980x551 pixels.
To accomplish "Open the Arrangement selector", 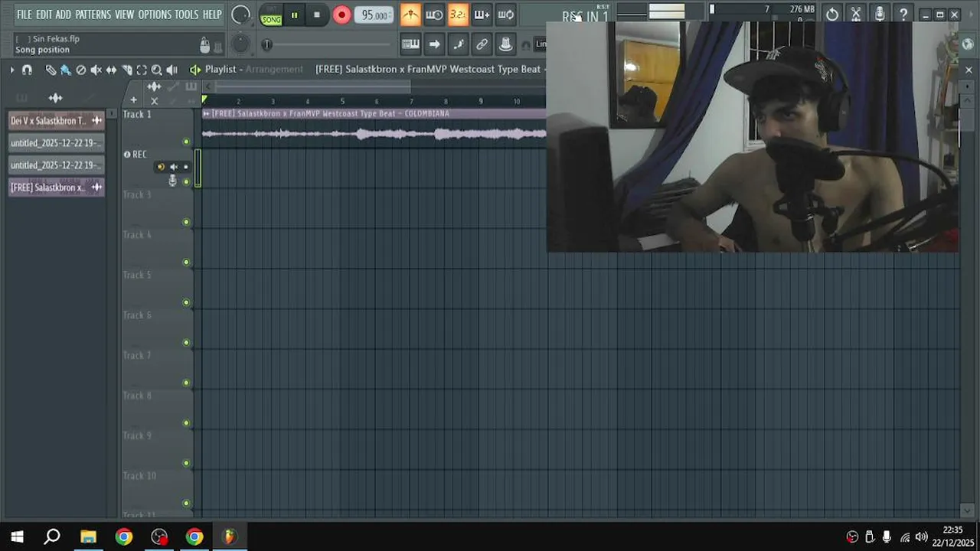I will [x=274, y=69].
